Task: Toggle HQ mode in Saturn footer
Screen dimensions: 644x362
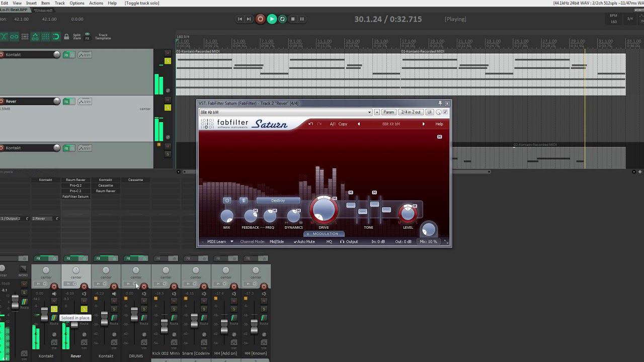Action: (329, 242)
